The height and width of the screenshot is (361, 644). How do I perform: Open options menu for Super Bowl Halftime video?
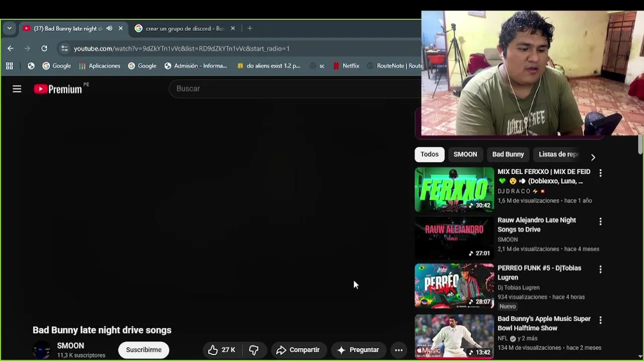[x=600, y=320]
